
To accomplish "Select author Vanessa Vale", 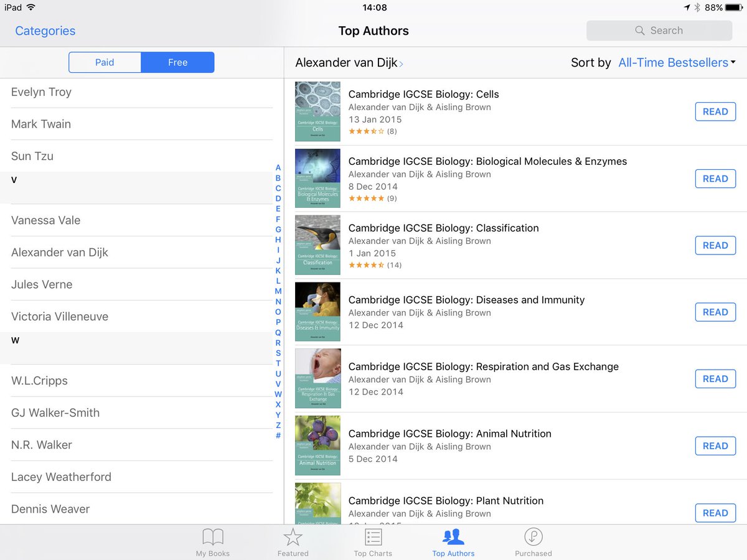I will point(142,220).
